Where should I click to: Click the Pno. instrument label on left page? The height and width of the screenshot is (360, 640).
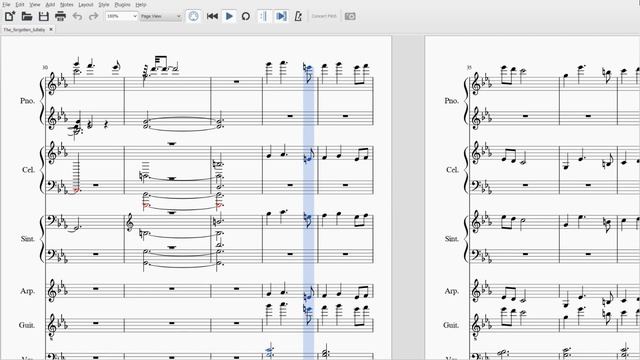[27, 100]
